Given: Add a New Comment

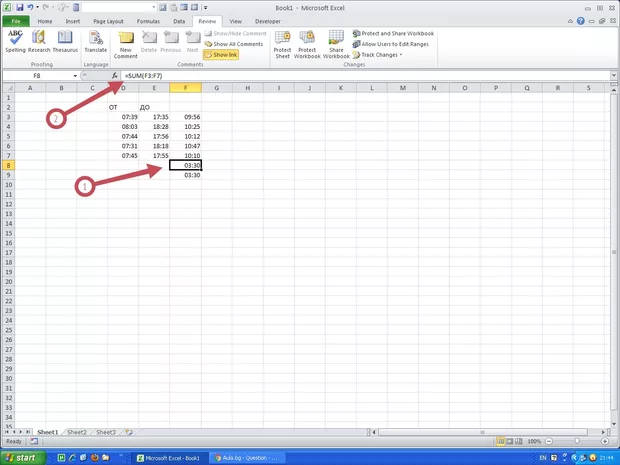Looking at the screenshot, I should [126, 45].
